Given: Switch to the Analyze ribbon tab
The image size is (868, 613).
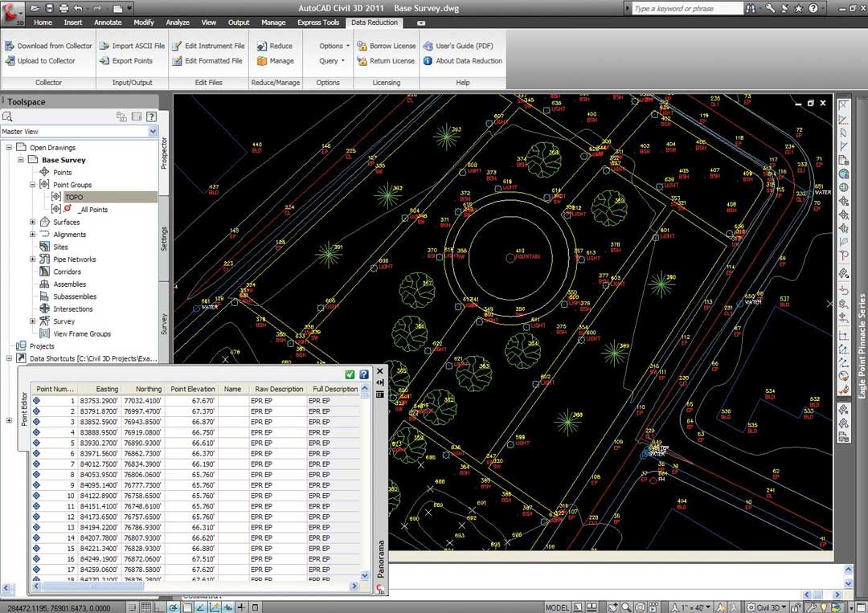Looking at the screenshot, I should [x=178, y=22].
